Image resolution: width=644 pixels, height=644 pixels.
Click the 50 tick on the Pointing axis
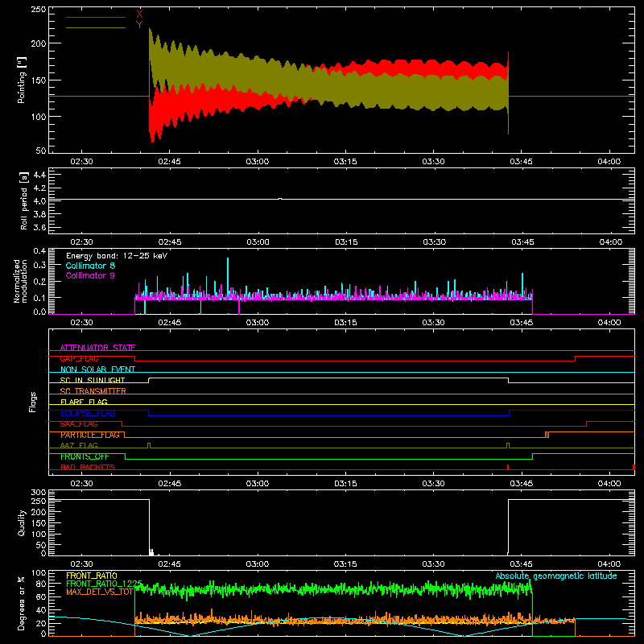pyautogui.click(x=41, y=151)
